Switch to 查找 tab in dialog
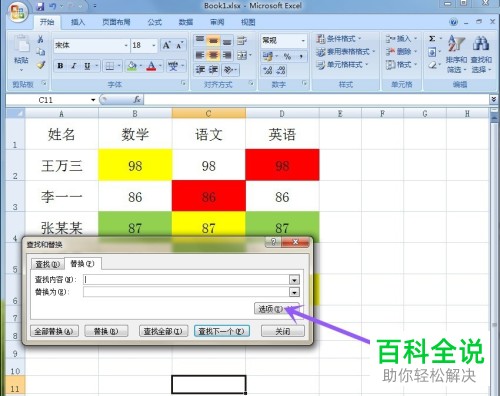This screenshot has width=500, height=396. point(47,264)
